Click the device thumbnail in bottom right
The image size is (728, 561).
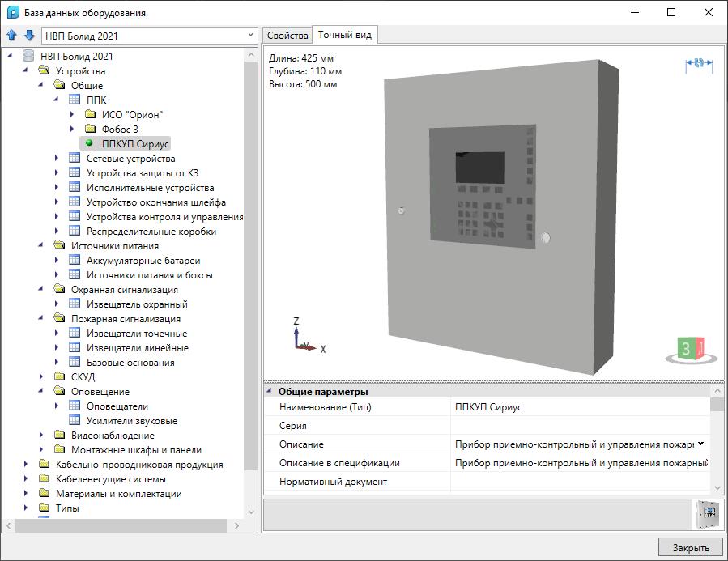tap(706, 514)
